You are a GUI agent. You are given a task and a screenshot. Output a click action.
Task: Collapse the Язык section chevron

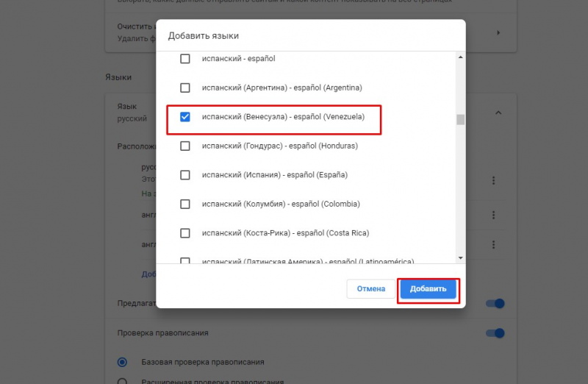(498, 113)
